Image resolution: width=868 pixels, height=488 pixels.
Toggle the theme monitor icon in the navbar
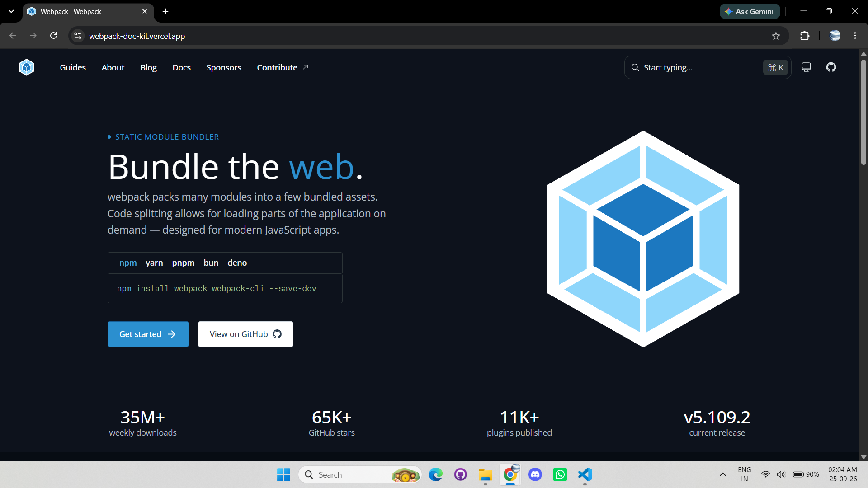[x=806, y=67]
